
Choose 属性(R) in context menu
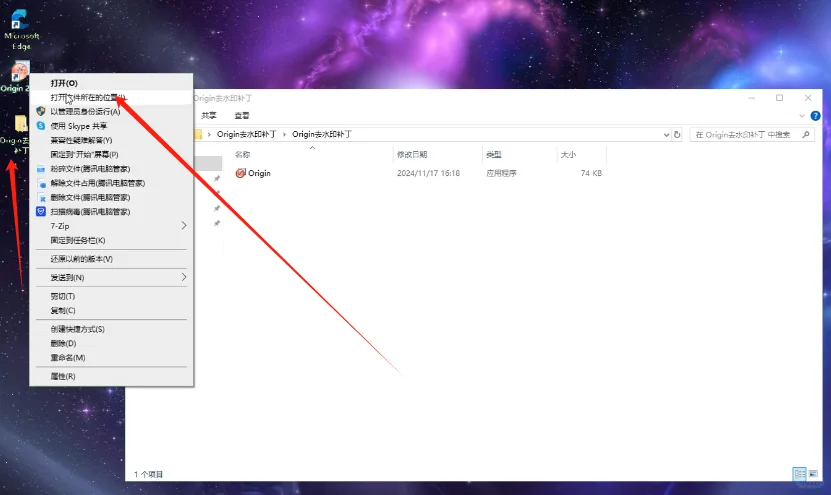[x=111, y=376]
